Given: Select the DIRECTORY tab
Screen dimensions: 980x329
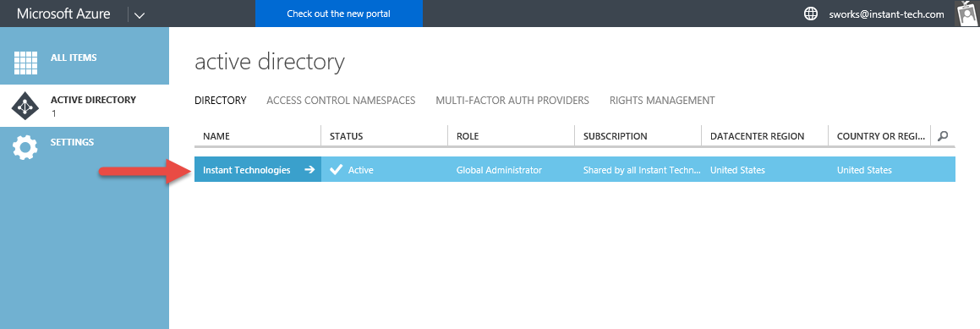Looking at the screenshot, I should click(x=221, y=100).
